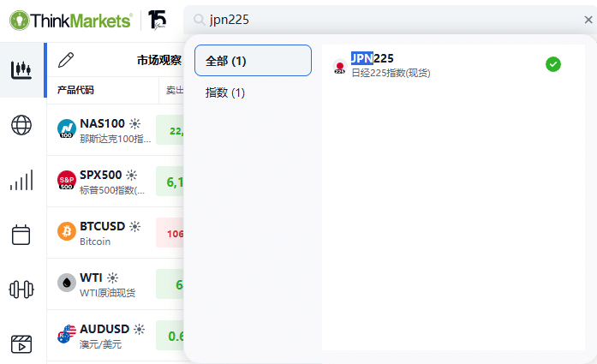Clear search with the X button

click(x=588, y=20)
